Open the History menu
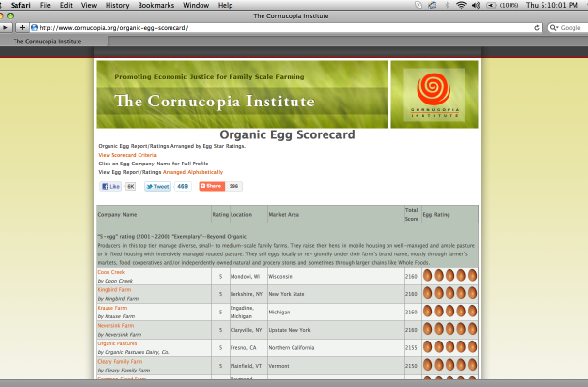588x387 pixels. (117, 5)
